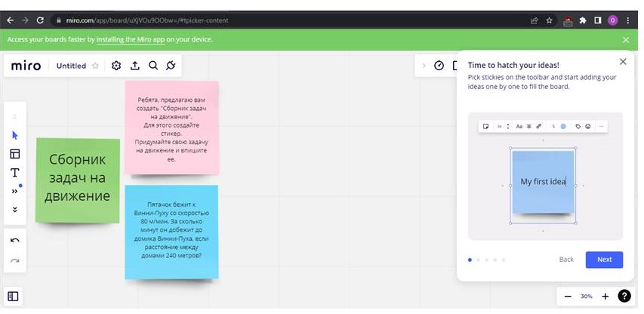The height and width of the screenshot is (314, 644).
Task: Dismiss the Time to hatch ideas popup
Action: (x=623, y=62)
